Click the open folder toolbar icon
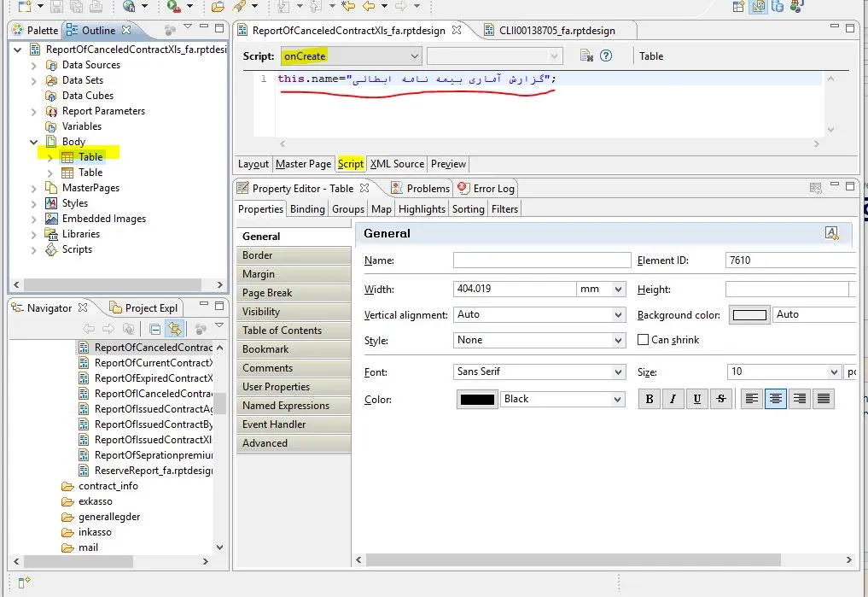This screenshot has height=597, width=868. (x=218, y=6)
